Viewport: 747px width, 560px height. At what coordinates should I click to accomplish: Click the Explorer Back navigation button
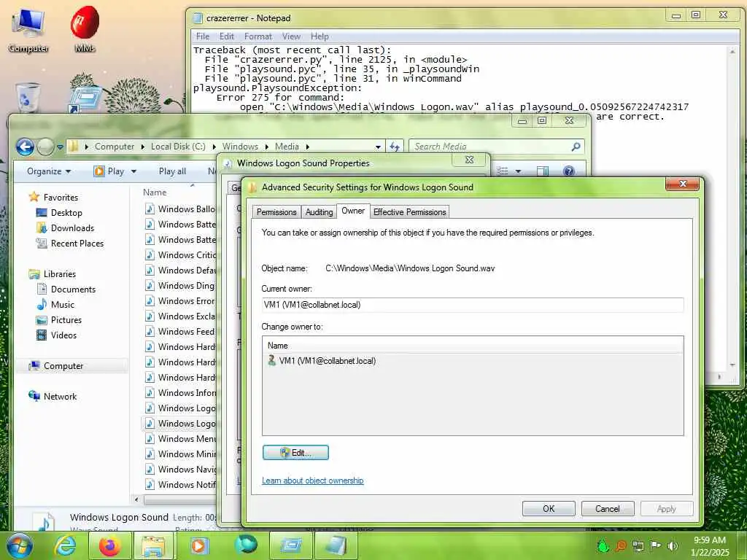[25, 147]
